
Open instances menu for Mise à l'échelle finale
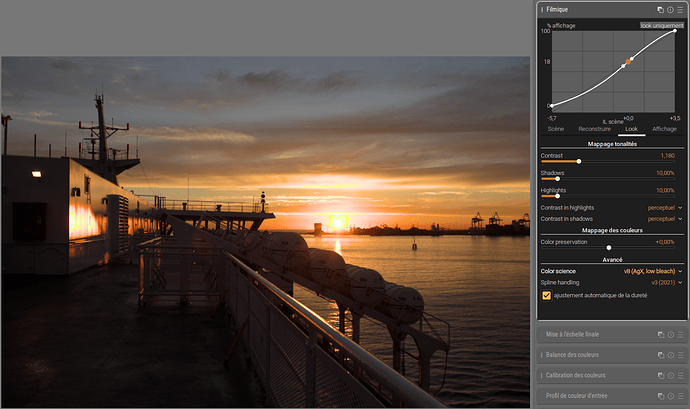tap(661, 335)
